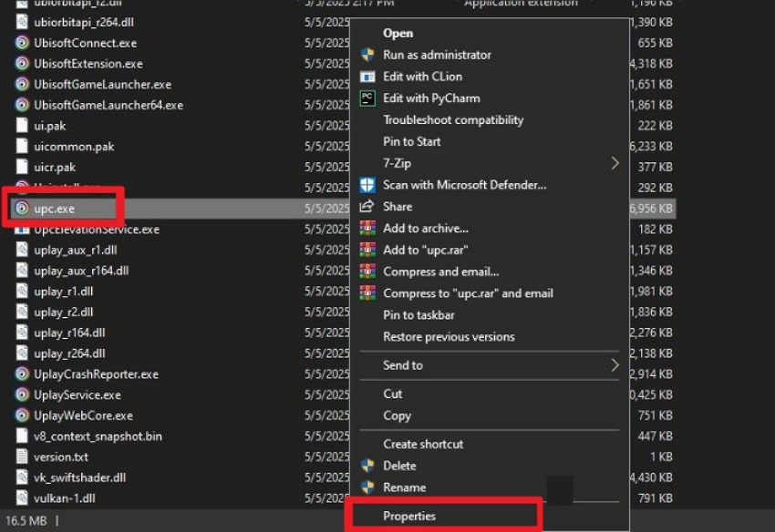This screenshot has height=532, width=775.
Task: Click the CLion icon beside Edit with CLion
Action: tap(368, 77)
